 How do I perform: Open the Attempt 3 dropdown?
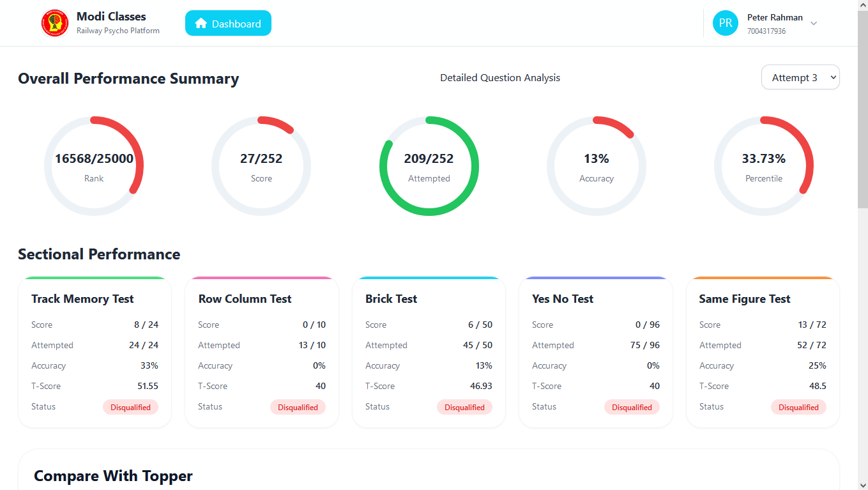[x=800, y=77]
